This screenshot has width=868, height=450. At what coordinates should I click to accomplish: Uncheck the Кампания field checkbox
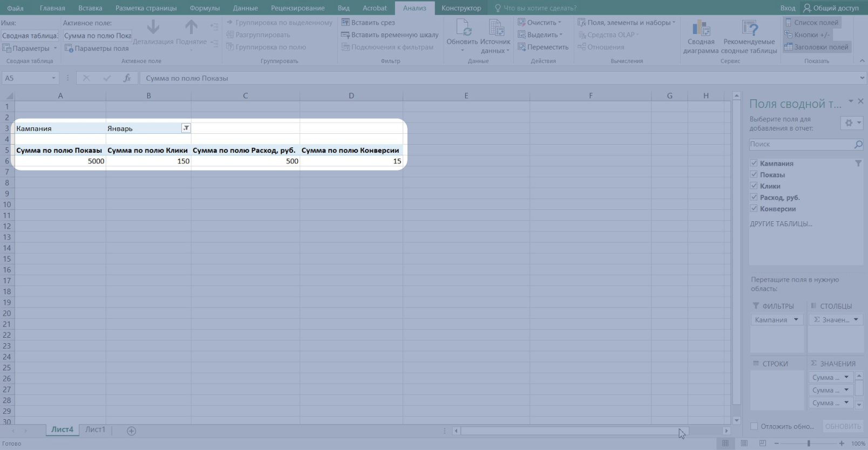click(x=754, y=163)
